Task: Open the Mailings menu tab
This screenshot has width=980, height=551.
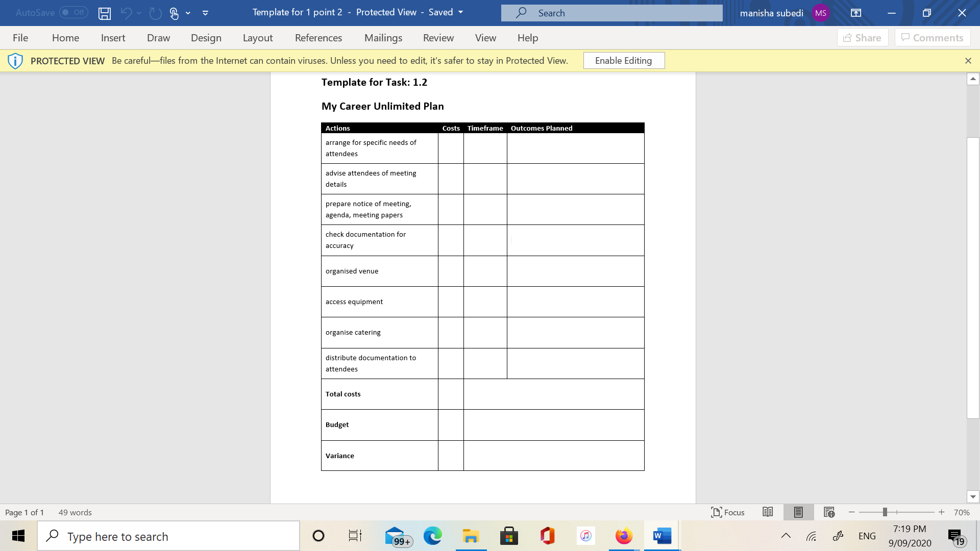Action: 384,38
